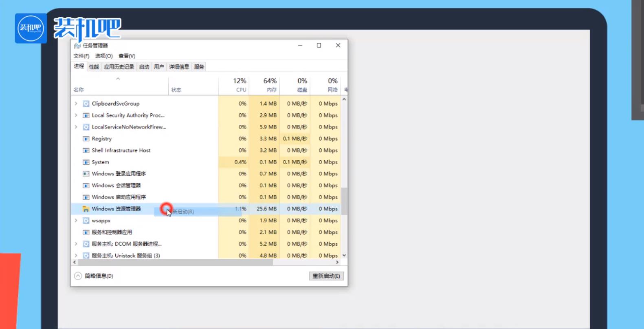Switch to the 用户 tab
The image size is (644, 329).
click(x=159, y=67)
